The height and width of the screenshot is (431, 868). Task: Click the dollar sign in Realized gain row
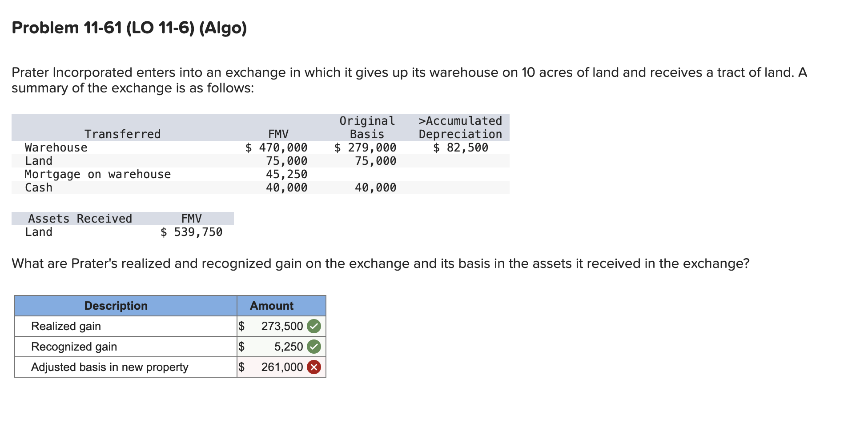pyautogui.click(x=242, y=326)
